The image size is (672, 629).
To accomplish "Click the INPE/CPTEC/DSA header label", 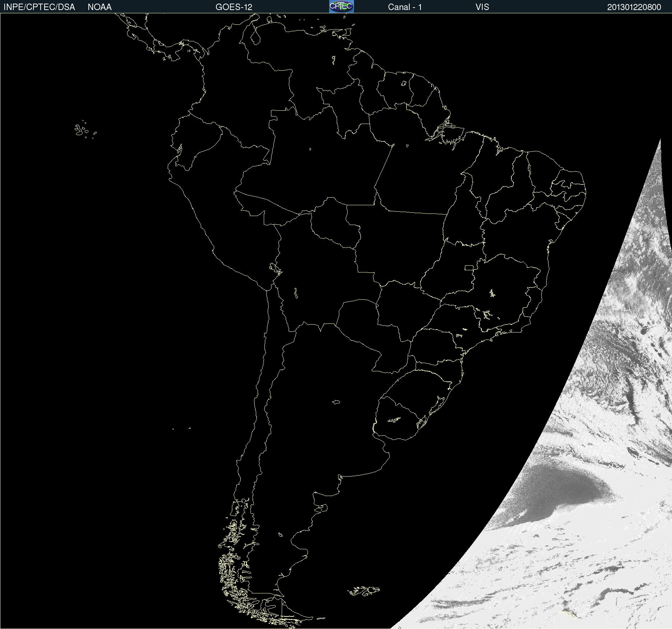I will tap(39, 7).
